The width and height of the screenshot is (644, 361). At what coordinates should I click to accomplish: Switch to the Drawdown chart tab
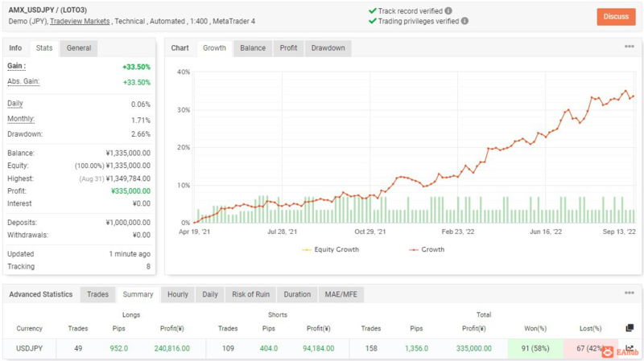328,48
